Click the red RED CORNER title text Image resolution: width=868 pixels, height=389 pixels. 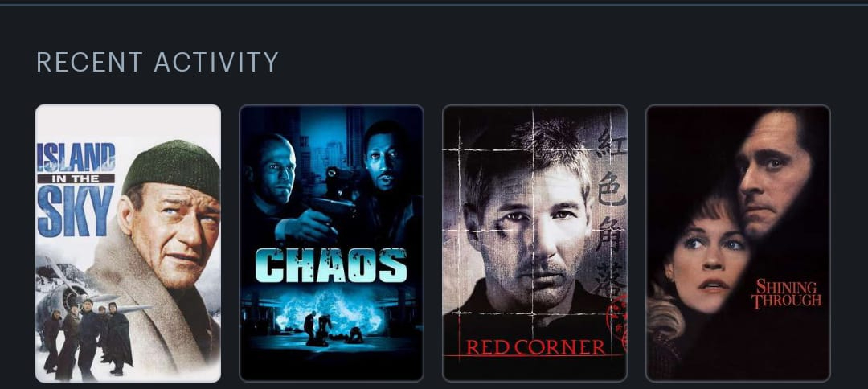[x=535, y=347]
